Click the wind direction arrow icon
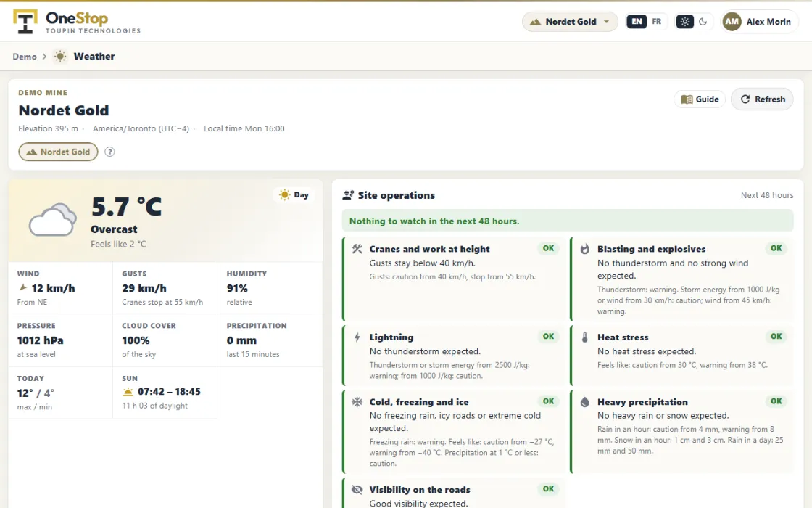Viewport: 812px width, 508px height. point(22,287)
